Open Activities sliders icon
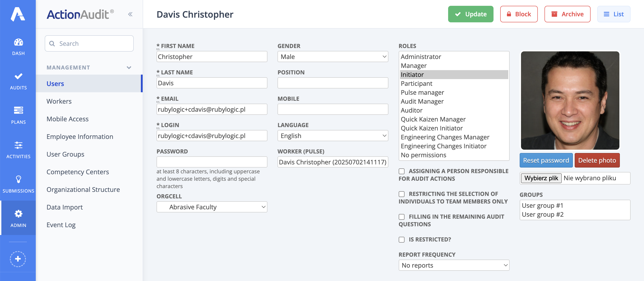Viewport: 644px width, 281px height. click(18, 145)
